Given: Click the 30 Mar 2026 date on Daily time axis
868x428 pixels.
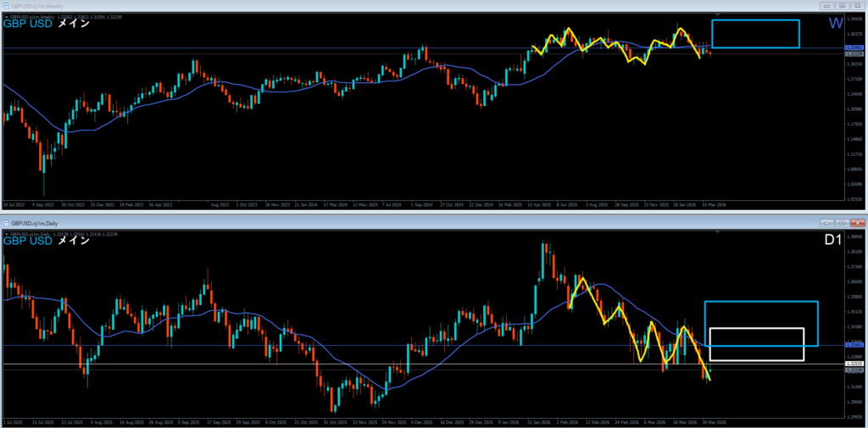Looking at the screenshot, I should pyautogui.click(x=710, y=421).
